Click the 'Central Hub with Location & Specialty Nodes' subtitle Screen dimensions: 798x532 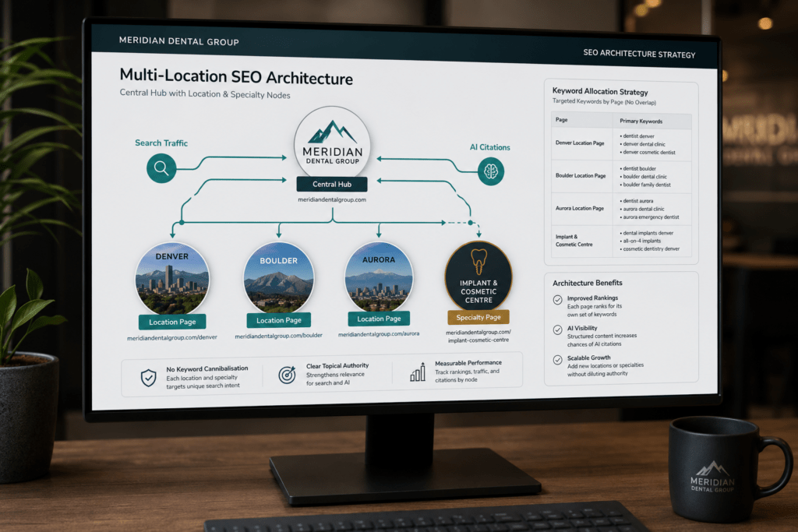point(205,94)
